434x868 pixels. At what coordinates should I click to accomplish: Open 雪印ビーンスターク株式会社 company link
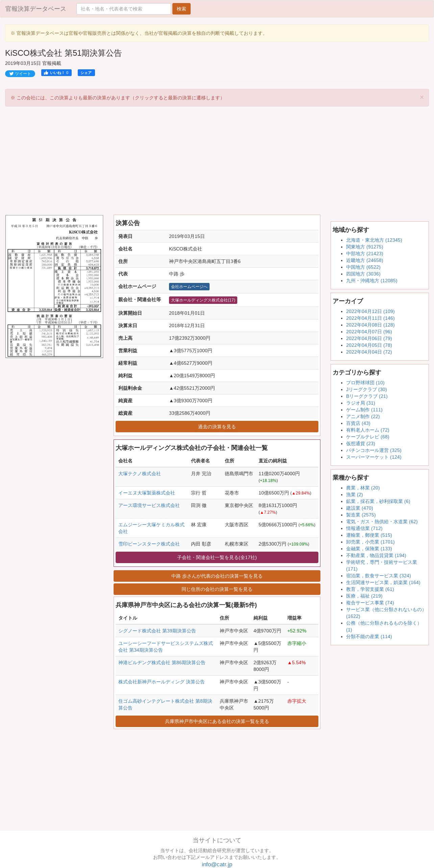click(149, 544)
